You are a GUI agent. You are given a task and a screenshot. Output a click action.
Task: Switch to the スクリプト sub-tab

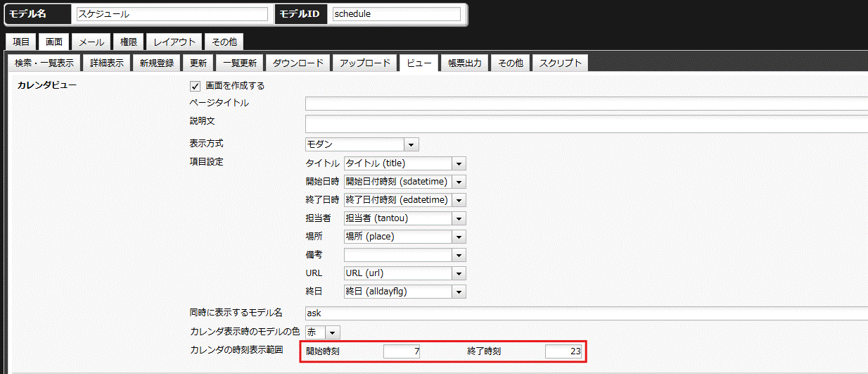561,63
